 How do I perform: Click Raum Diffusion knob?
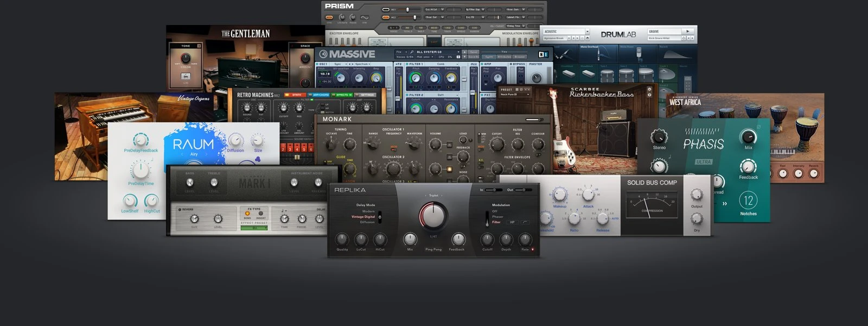235,140
